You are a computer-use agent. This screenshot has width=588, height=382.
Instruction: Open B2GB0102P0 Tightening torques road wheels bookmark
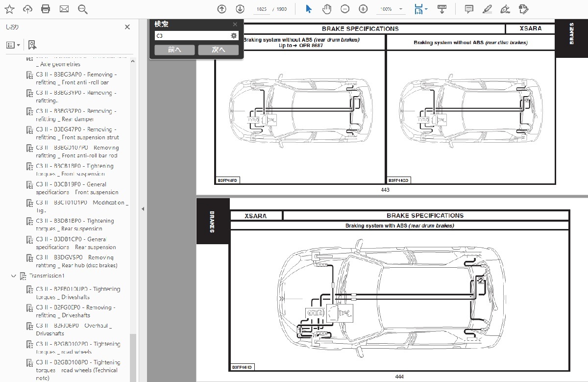pos(78,348)
